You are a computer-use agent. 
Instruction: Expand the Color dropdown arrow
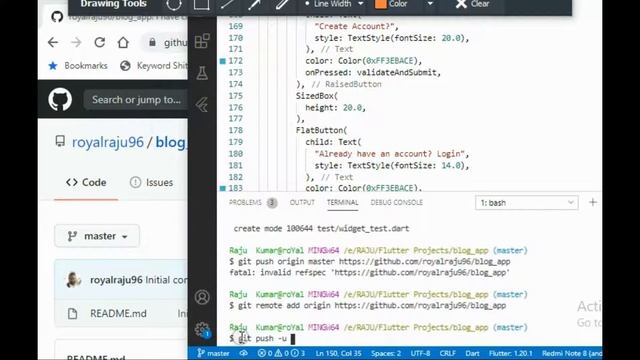point(430,4)
